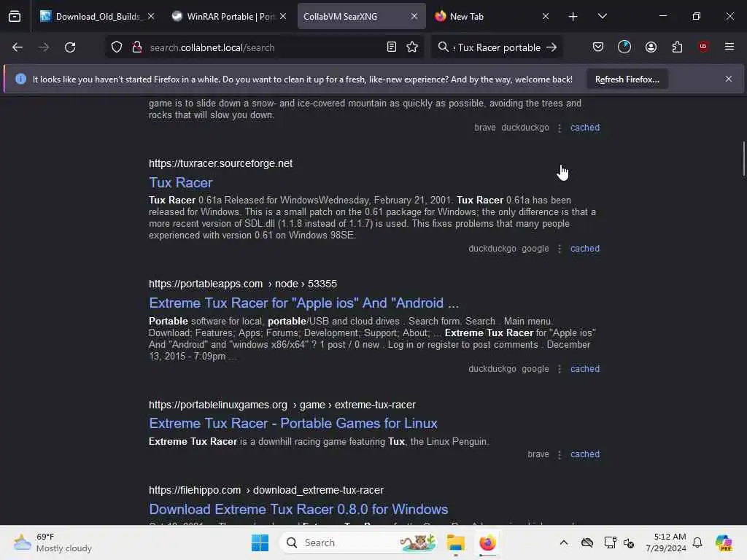Open the Copilot preview taskbar icon
Screen dimensions: 747x560
click(723, 542)
